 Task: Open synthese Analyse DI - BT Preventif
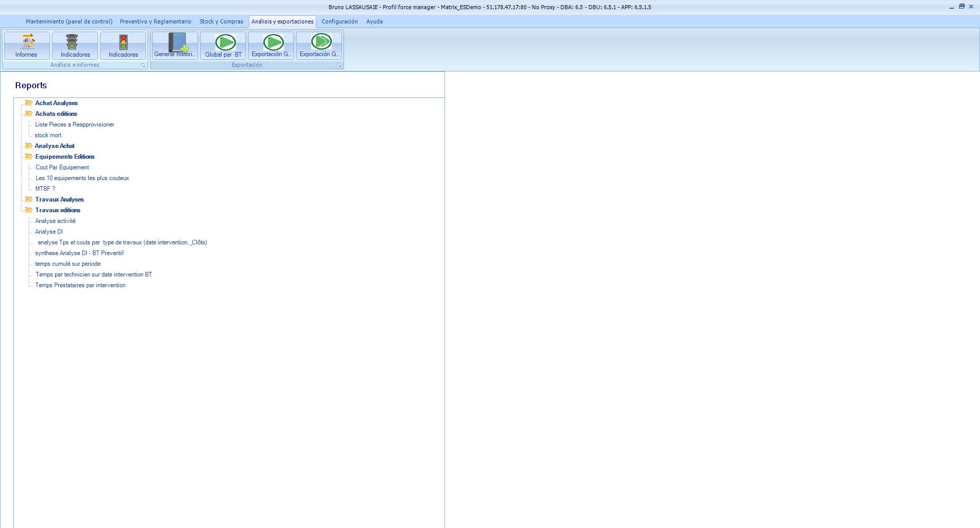click(80, 253)
